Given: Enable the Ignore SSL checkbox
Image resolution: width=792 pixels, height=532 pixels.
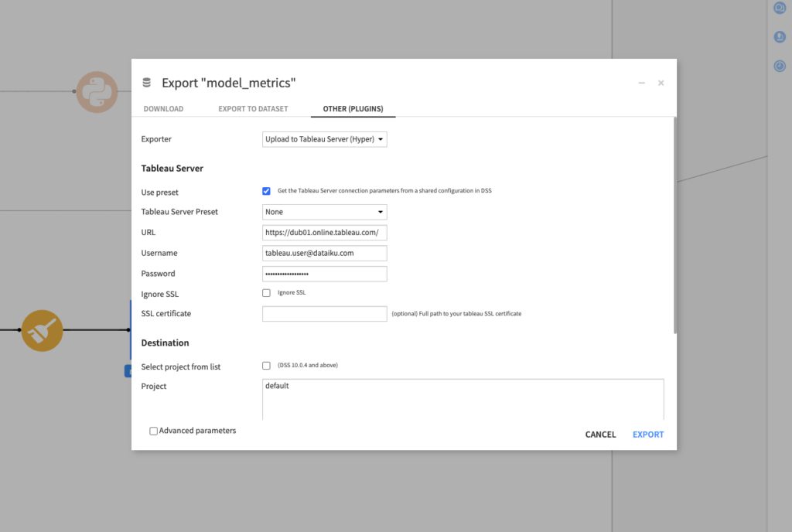Looking at the screenshot, I should pos(266,292).
